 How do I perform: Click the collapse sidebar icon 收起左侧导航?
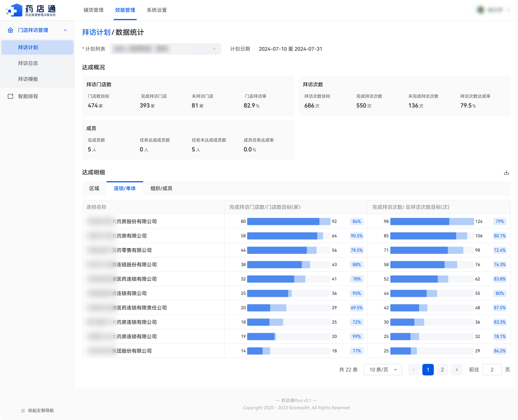[x=23, y=410]
